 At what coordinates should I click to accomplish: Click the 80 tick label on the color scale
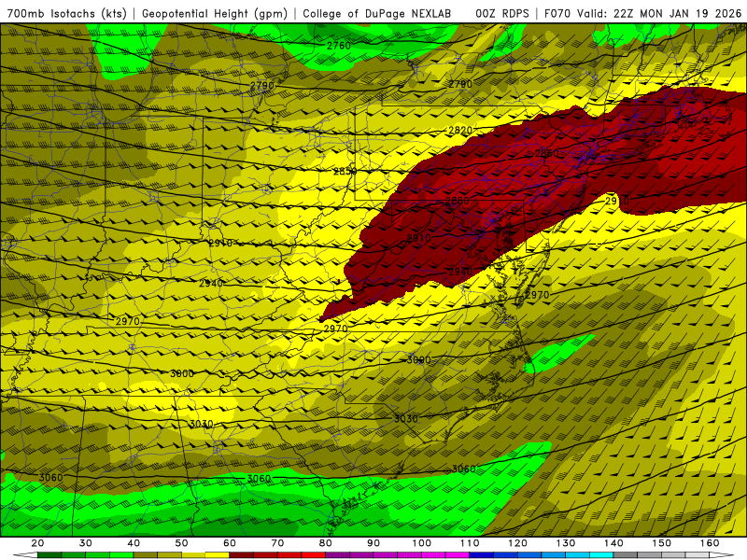coord(325,543)
